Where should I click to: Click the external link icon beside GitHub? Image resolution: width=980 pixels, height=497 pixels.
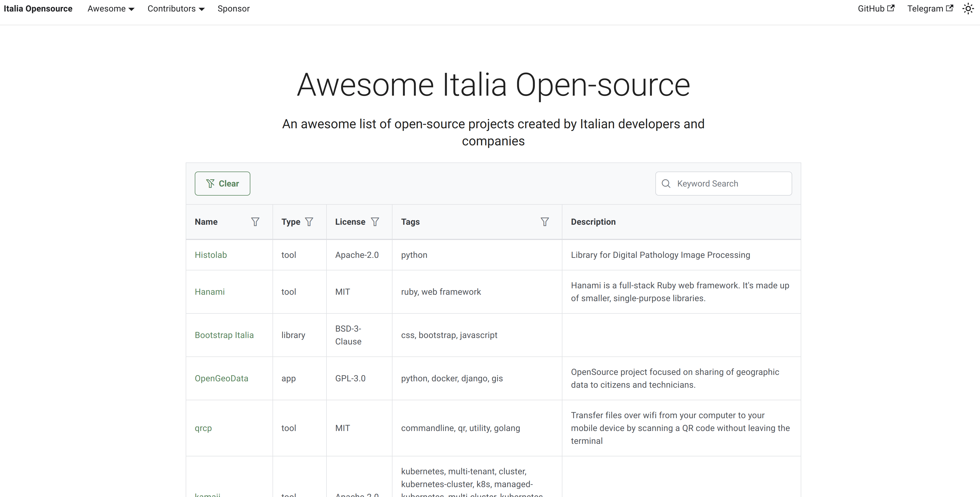[890, 8]
